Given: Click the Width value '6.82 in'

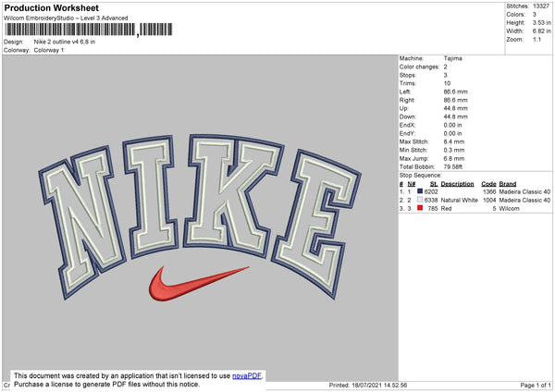Looking at the screenshot, I should [541, 31].
